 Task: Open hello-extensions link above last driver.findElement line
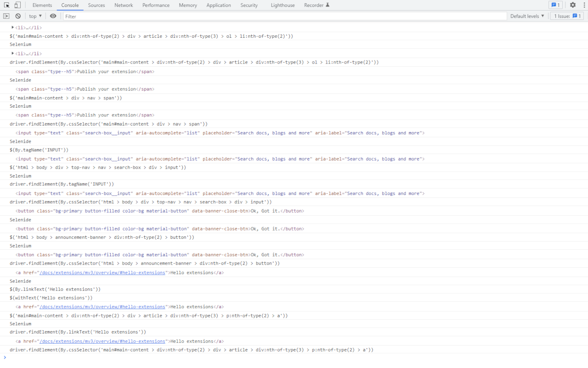point(102,341)
